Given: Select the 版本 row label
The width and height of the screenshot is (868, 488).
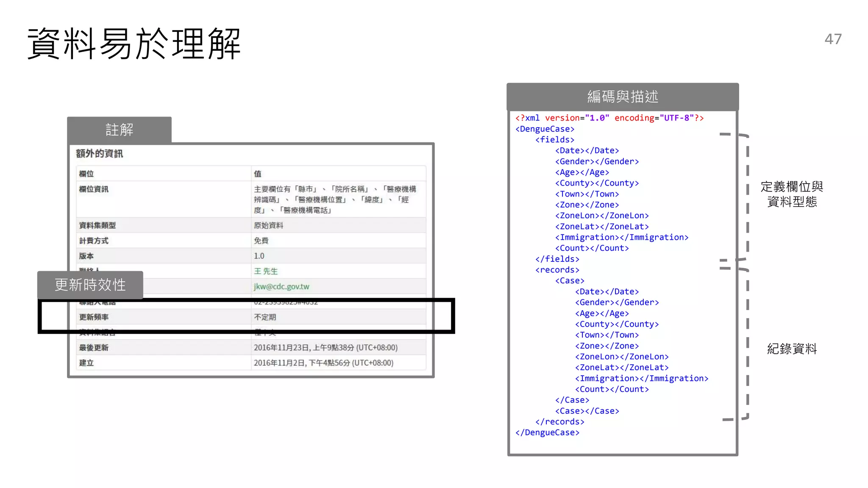Looking at the screenshot, I should 86,256.
